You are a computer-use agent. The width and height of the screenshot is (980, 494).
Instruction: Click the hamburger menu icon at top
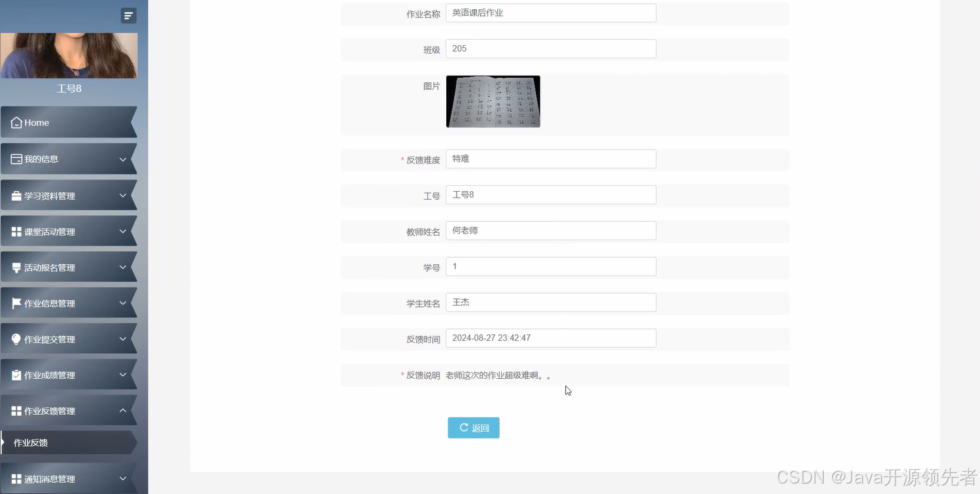click(x=128, y=15)
